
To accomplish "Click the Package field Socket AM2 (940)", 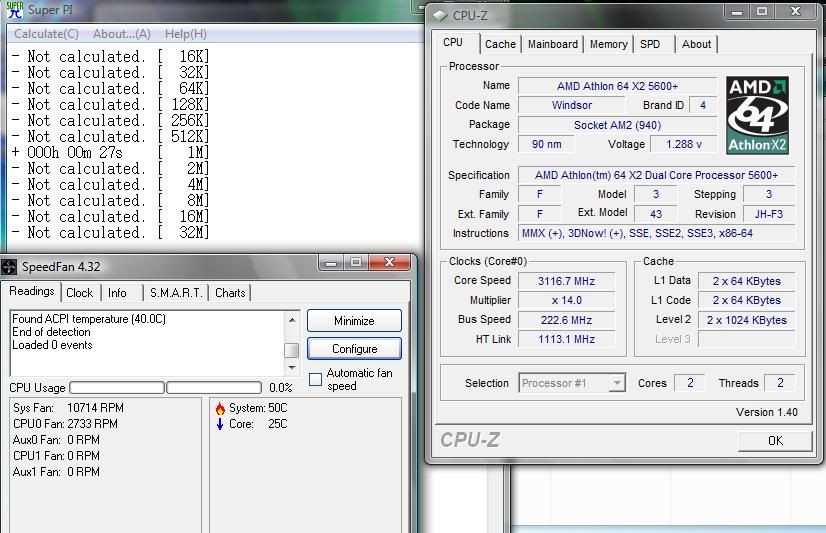I will point(617,125).
